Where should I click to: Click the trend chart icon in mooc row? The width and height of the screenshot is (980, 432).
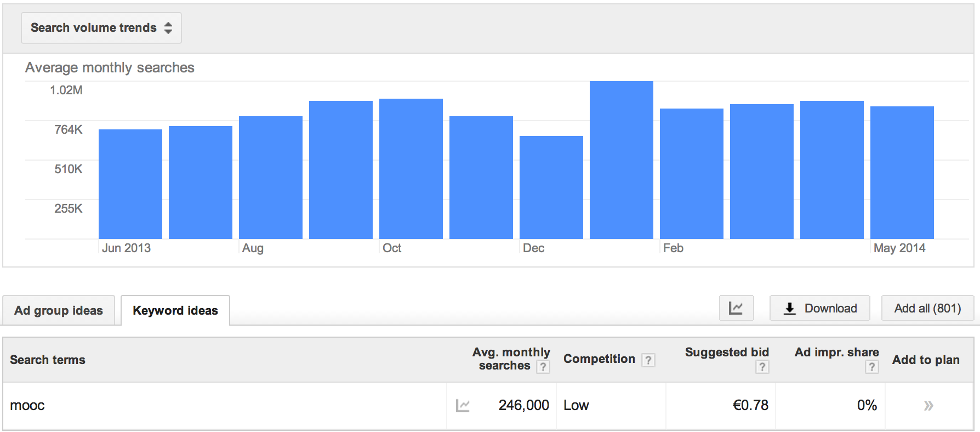[x=463, y=406]
